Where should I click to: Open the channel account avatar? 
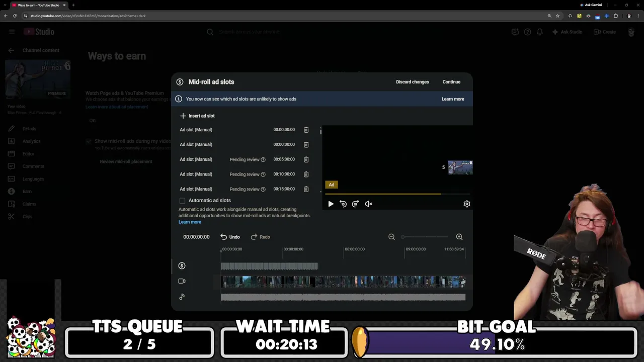631,32
